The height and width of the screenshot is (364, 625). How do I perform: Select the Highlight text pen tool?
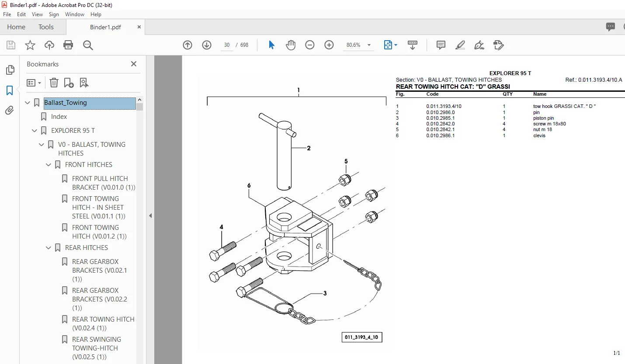coord(460,45)
